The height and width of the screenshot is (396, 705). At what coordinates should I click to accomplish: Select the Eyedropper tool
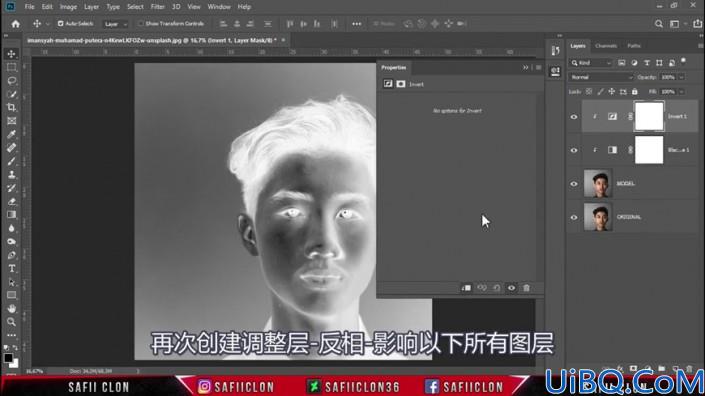click(12, 134)
